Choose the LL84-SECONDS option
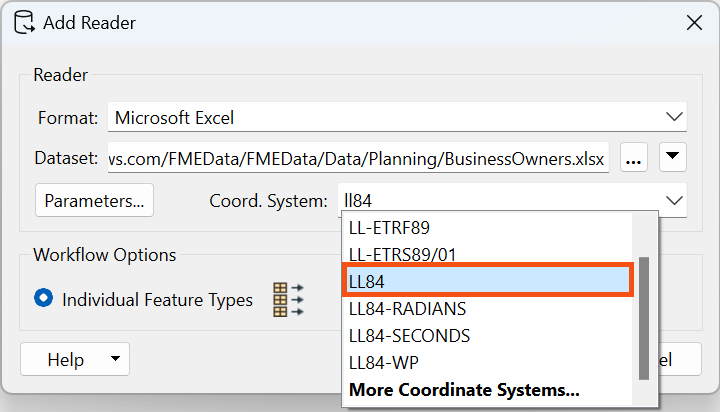720x412 pixels. pyautogui.click(x=409, y=336)
